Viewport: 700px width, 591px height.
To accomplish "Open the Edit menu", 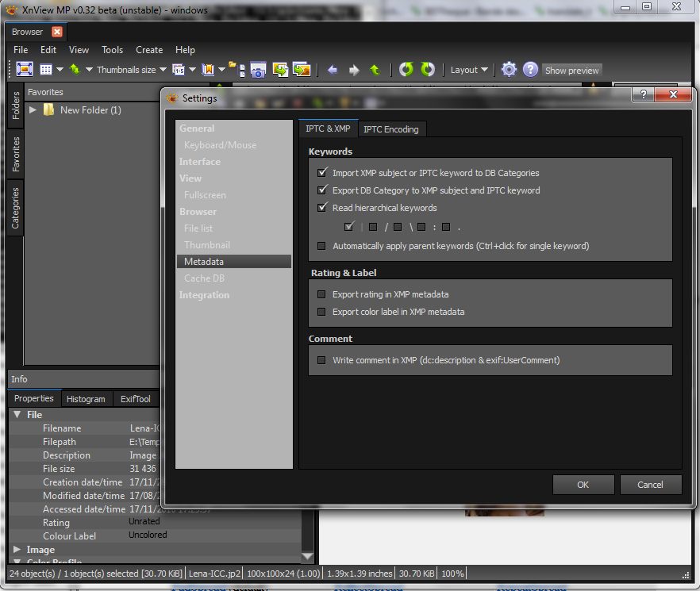I will pyautogui.click(x=48, y=49).
